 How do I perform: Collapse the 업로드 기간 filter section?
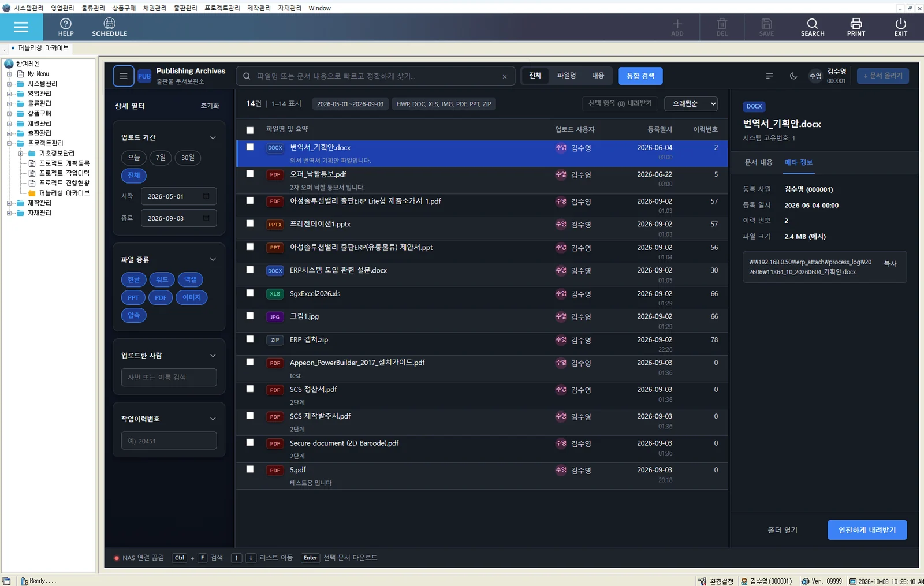(x=213, y=137)
